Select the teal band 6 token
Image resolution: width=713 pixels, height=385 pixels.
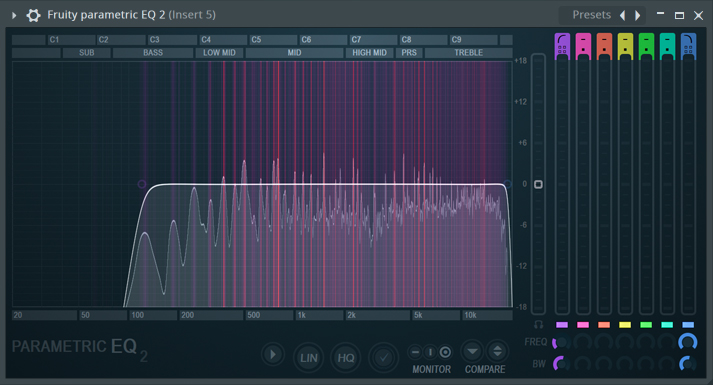click(x=667, y=46)
